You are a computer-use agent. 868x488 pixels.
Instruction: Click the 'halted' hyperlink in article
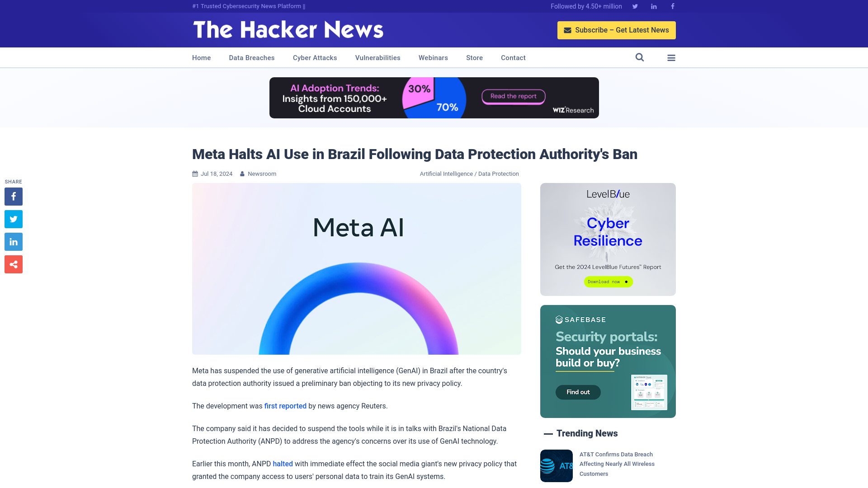283,464
